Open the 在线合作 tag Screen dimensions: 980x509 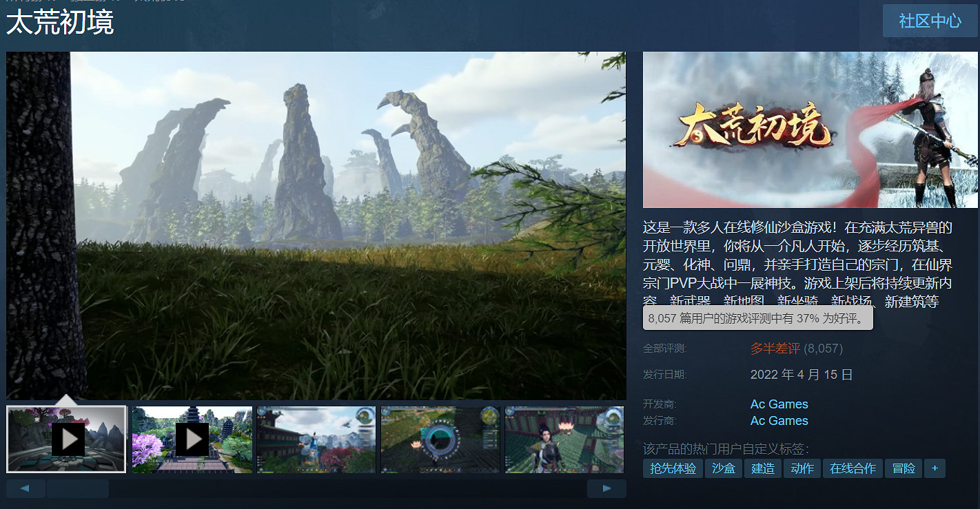coord(853,469)
